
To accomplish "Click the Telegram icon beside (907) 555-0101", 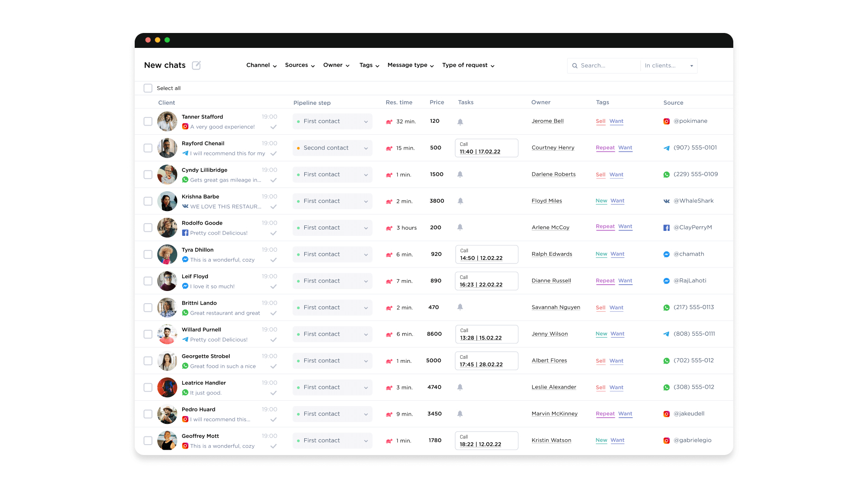I will [666, 148].
